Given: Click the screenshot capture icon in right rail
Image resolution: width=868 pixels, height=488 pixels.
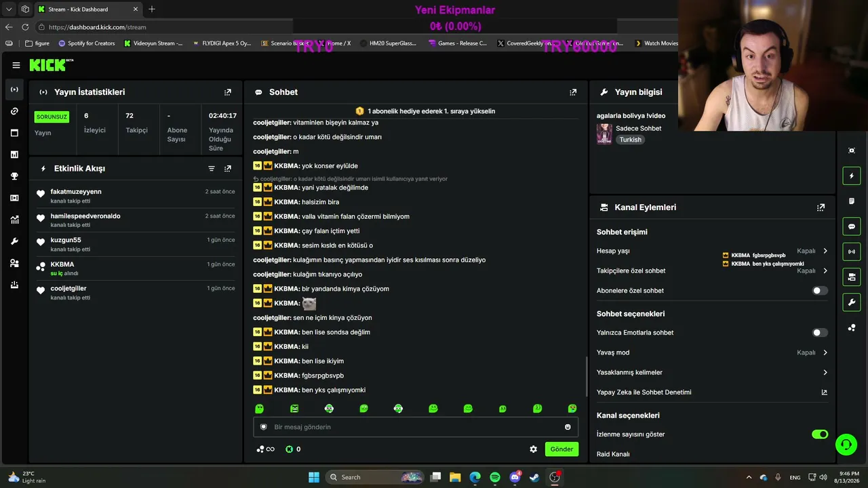Looking at the screenshot, I should tap(852, 150).
